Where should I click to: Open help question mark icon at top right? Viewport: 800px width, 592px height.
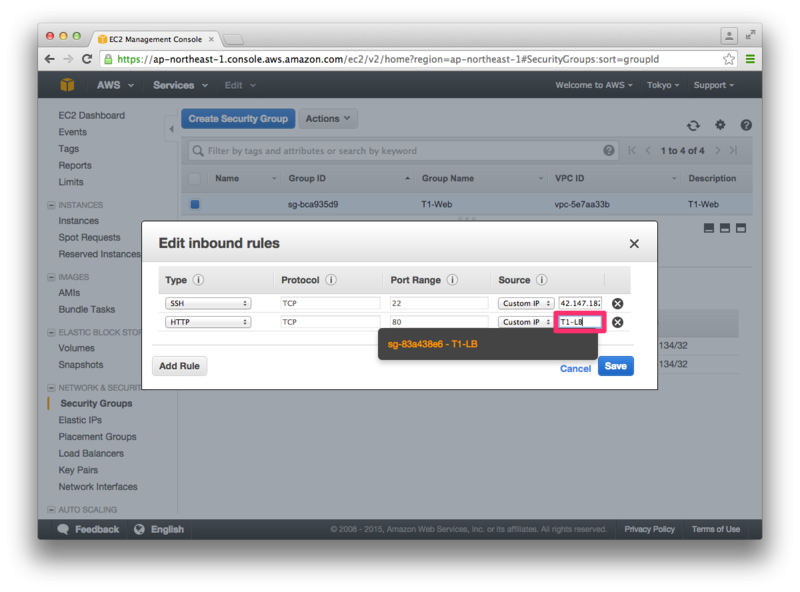(746, 125)
